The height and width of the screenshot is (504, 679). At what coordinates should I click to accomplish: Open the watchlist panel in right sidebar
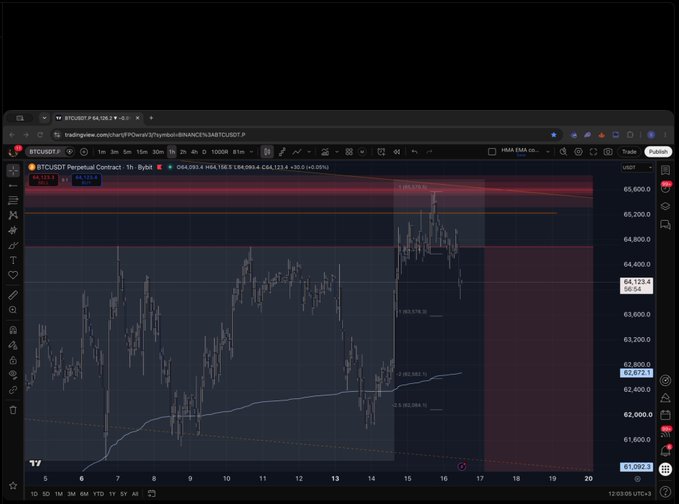coord(666,170)
